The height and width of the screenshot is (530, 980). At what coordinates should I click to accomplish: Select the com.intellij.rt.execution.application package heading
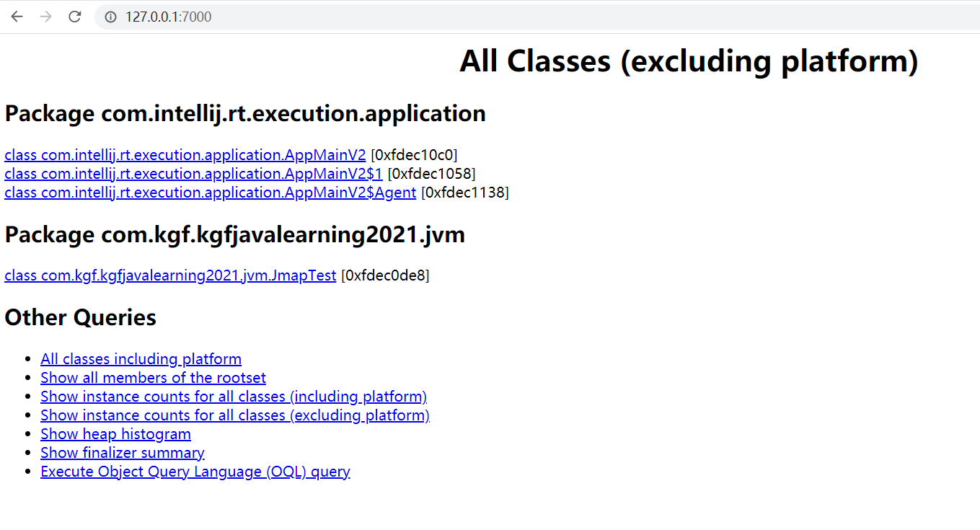coord(245,113)
